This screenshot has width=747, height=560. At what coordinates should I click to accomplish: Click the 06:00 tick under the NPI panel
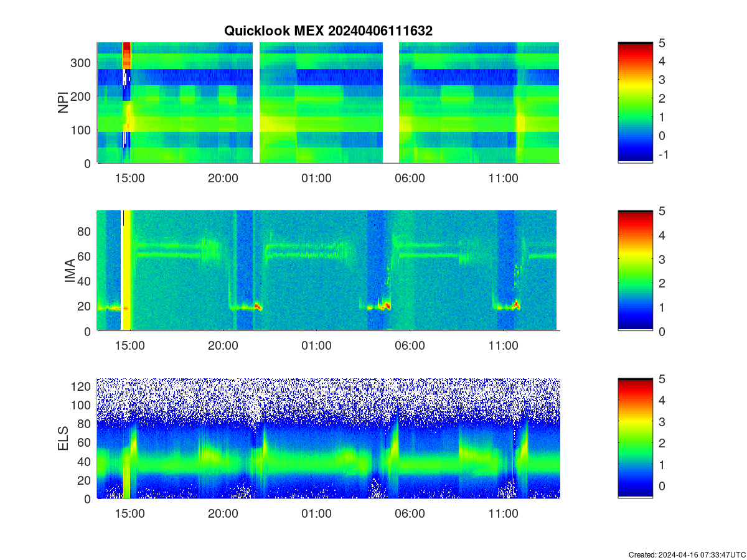pyautogui.click(x=410, y=179)
